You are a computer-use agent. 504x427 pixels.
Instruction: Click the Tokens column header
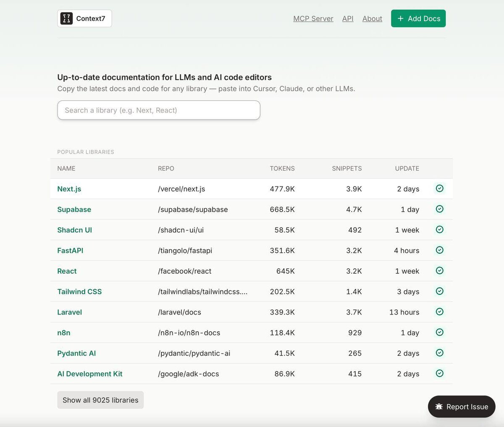click(282, 168)
